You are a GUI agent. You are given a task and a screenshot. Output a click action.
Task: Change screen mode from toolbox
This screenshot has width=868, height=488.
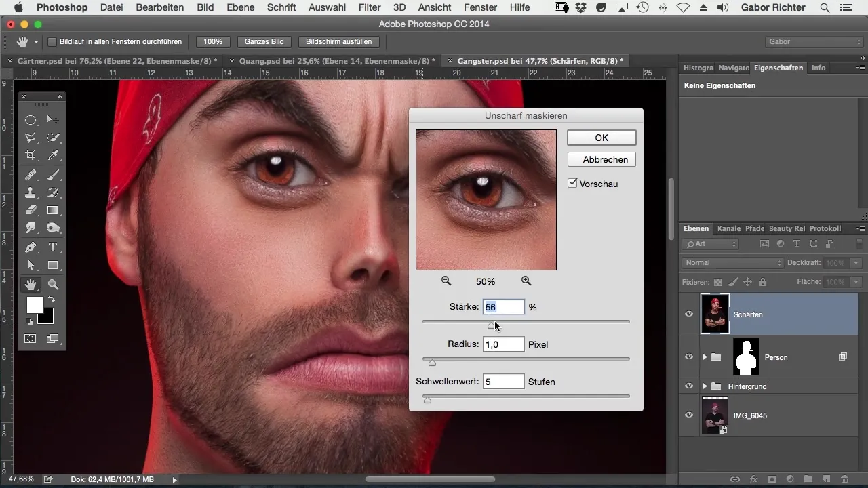coord(53,338)
